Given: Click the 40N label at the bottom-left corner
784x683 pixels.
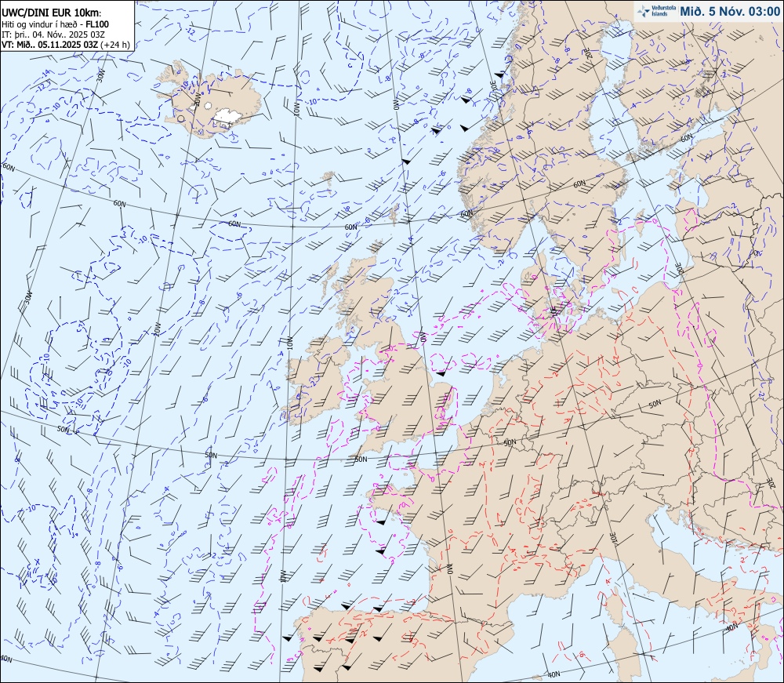Looking at the screenshot, I should coord(5,659).
